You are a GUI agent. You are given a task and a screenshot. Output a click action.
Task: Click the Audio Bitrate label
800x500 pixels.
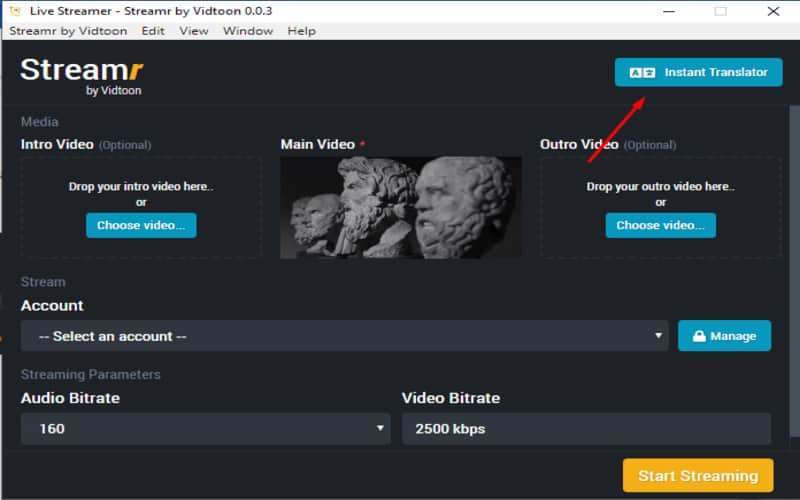click(70, 398)
